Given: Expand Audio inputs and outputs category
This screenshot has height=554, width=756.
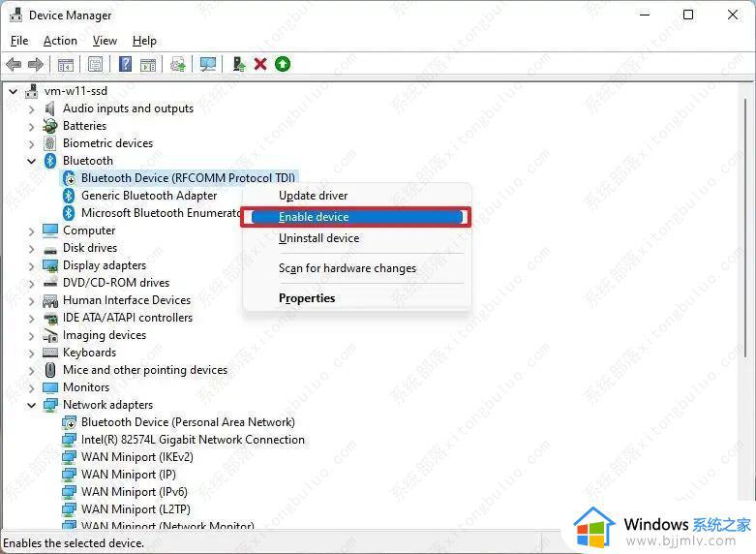Looking at the screenshot, I should point(32,109).
